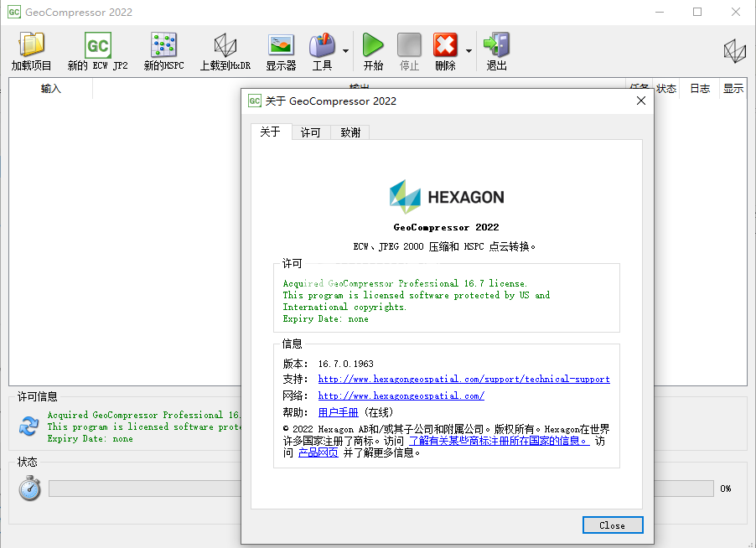Switch to the 关于 tab
The height and width of the screenshot is (548, 756).
tap(271, 132)
